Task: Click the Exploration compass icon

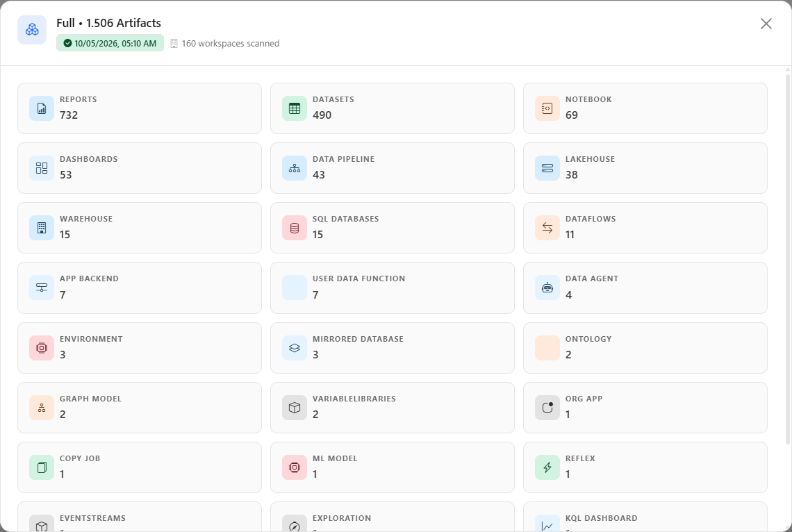Action: click(295, 526)
